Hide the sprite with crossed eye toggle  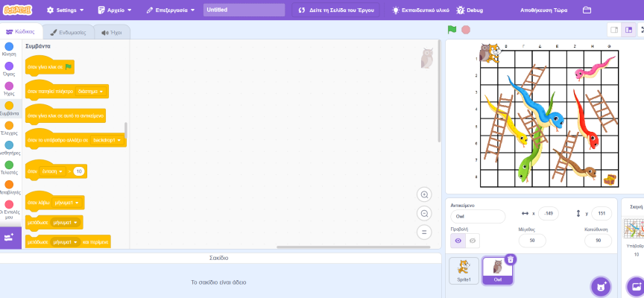click(x=473, y=241)
